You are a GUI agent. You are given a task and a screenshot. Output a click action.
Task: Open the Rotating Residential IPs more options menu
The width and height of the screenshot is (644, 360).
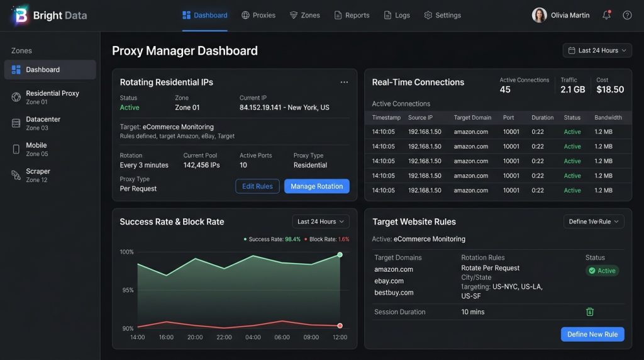pyautogui.click(x=344, y=82)
